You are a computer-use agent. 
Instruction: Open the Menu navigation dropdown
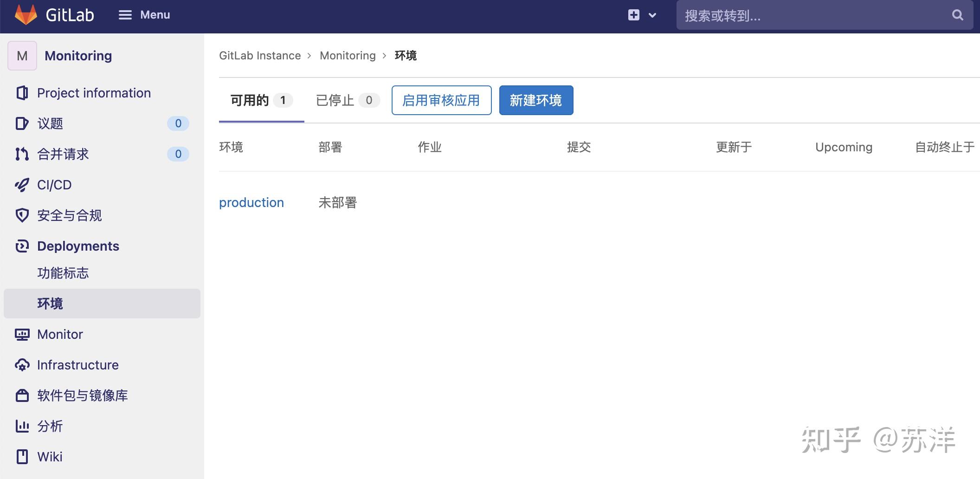(144, 15)
